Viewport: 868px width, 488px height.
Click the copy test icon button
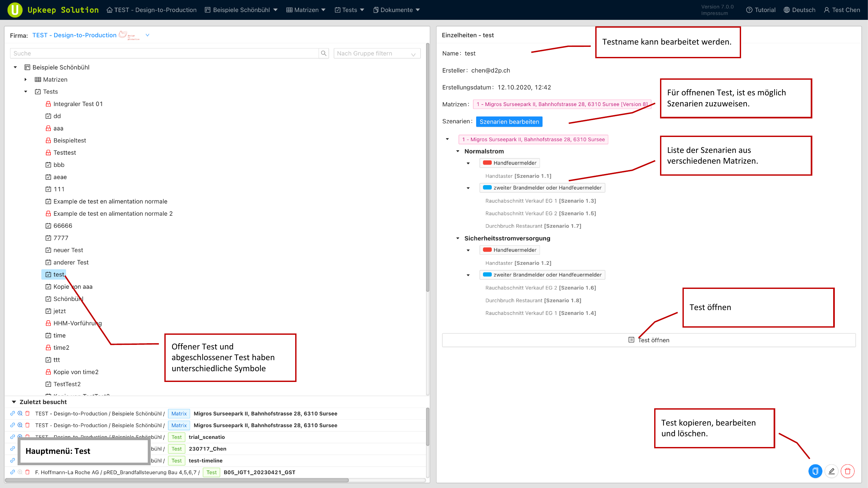pos(815,471)
